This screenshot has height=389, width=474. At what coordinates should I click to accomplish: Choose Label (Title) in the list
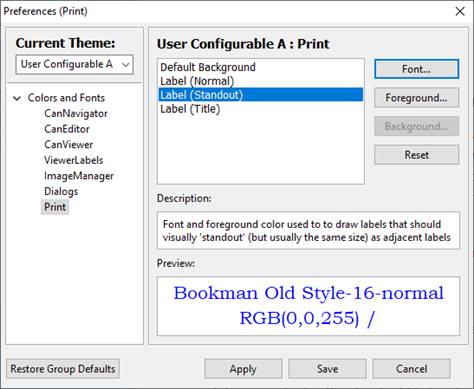(261, 109)
